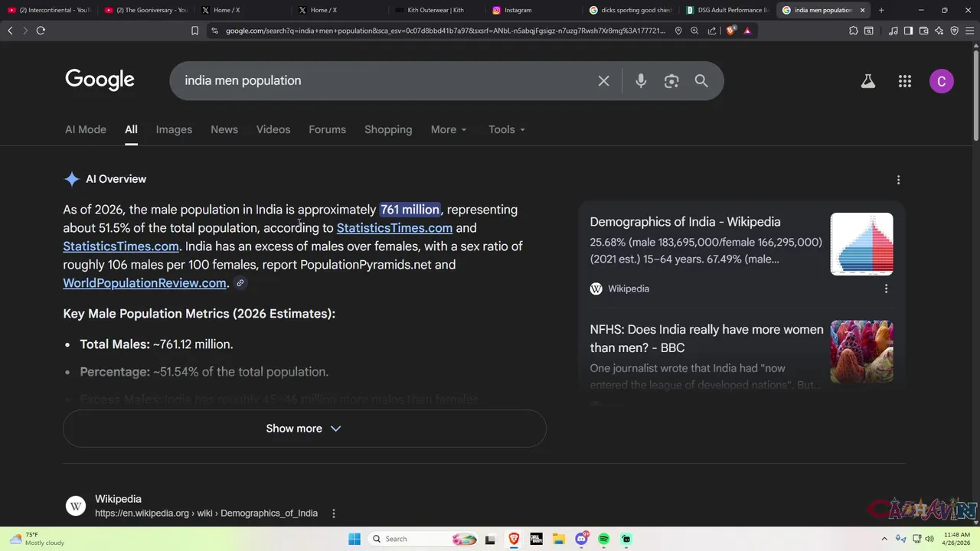Select the Forums search tab

coord(327,129)
